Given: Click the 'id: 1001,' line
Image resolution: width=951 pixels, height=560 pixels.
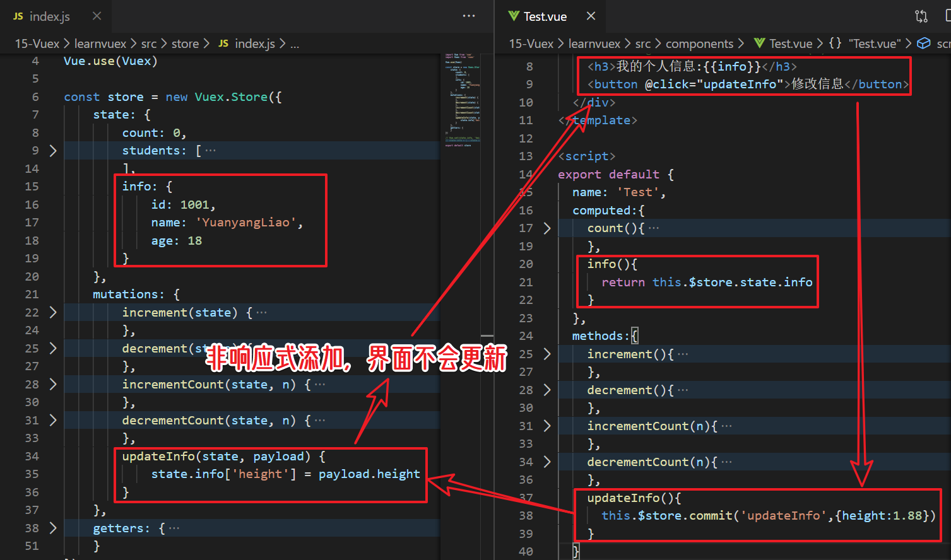Looking at the screenshot, I should (184, 205).
